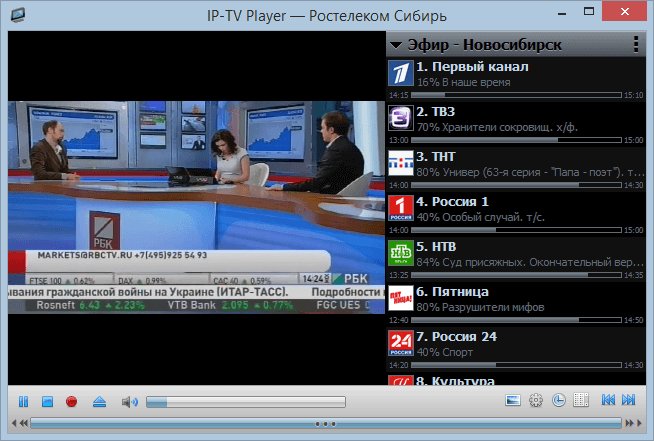Mute sound via the speaker icon

[x=129, y=402]
